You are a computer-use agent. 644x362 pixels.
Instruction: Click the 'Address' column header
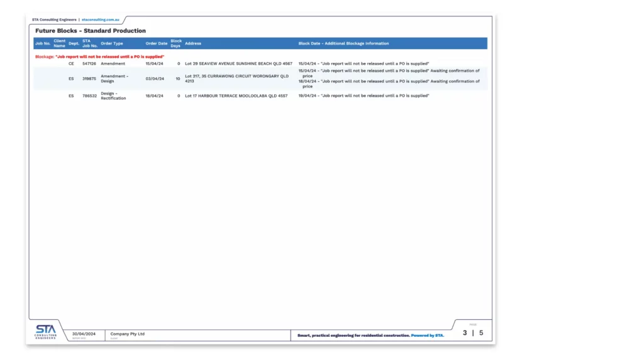[x=193, y=43]
